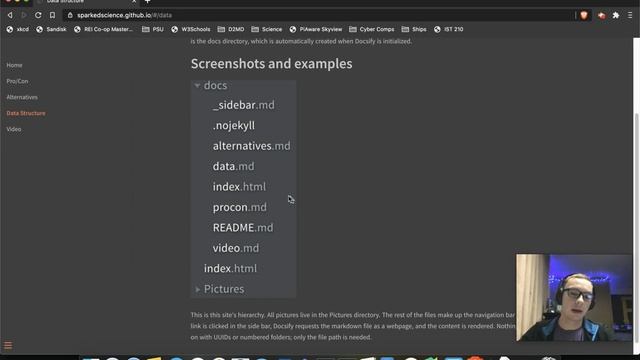Open the PSU bookmarks folder
The width and height of the screenshot is (640, 360).
coord(153,29)
